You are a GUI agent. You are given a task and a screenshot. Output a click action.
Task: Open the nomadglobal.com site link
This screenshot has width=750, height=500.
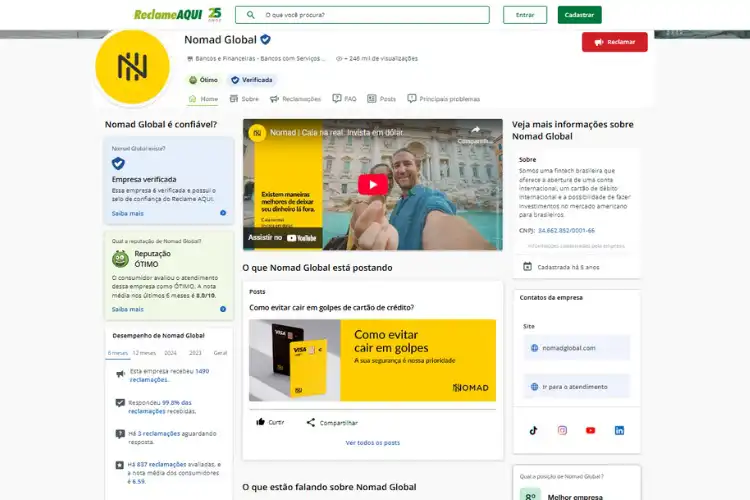coord(576,348)
